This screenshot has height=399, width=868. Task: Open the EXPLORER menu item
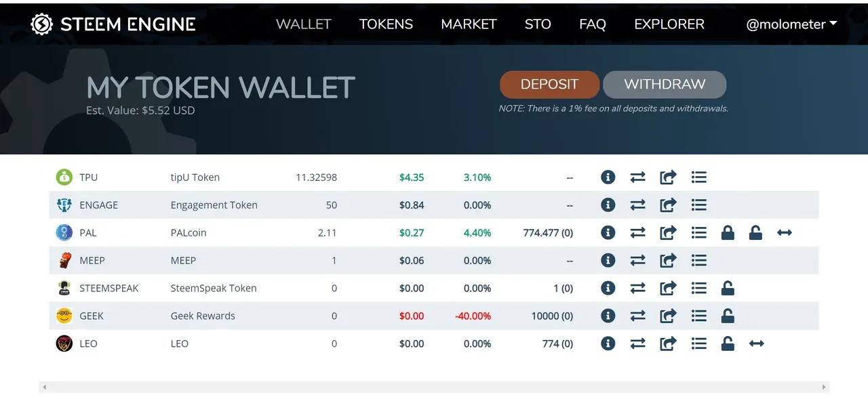tap(669, 24)
